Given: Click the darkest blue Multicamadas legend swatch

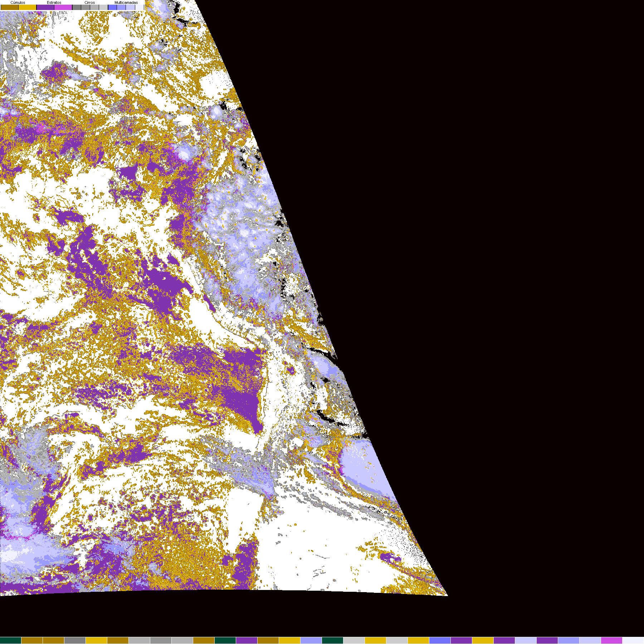Looking at the screenshot, I should (112, 7).
